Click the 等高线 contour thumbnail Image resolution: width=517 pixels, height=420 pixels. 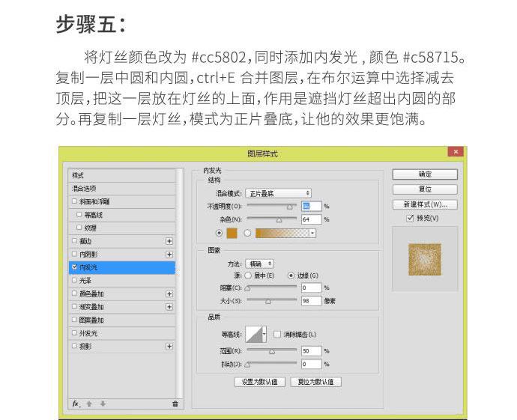point(254,335)
